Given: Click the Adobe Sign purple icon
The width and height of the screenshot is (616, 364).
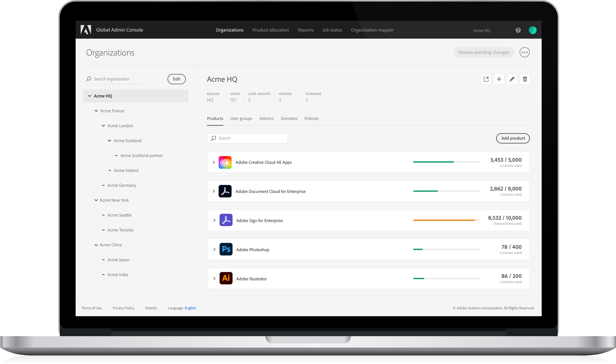Looking at the screenshot, I should 226,220.
